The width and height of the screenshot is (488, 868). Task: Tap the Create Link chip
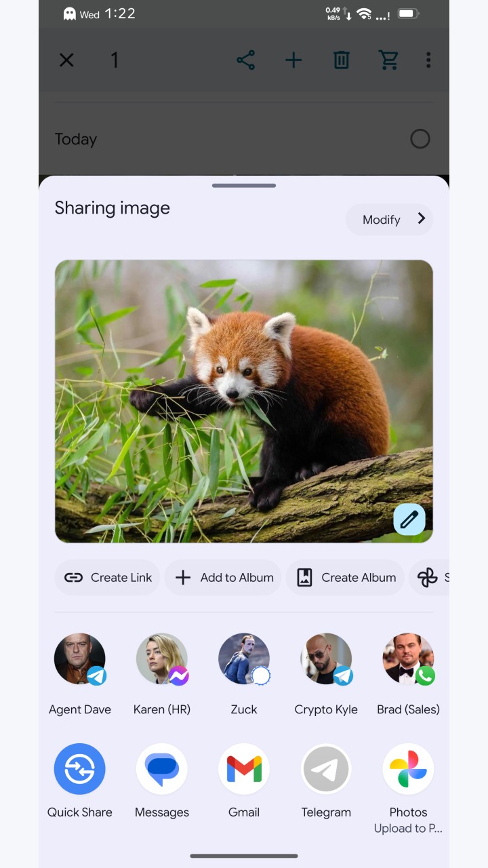108,578
